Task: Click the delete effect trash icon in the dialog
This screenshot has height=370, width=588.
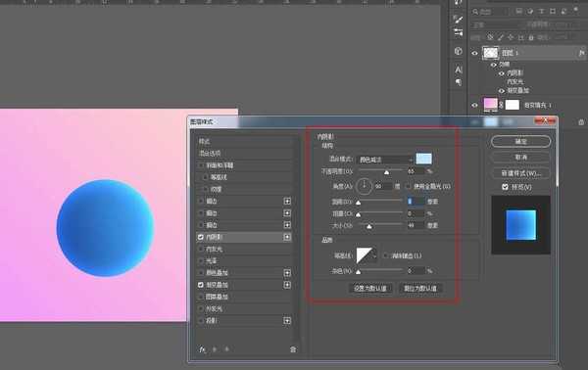Action: point(293,349)
